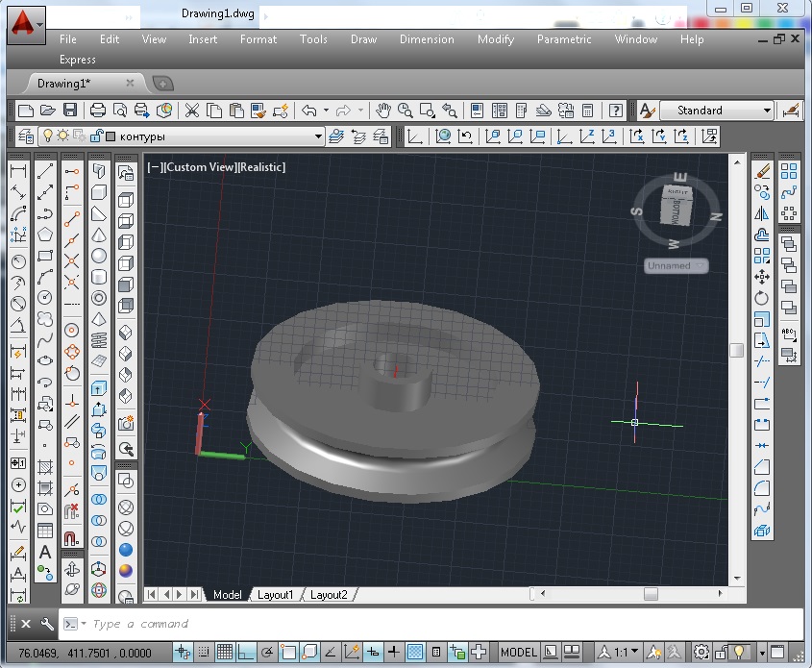Image resolution: width=812 pixels, height=668 pixels.
Task: Save drawing with floppy disk icon
Action: pos(70,111)
